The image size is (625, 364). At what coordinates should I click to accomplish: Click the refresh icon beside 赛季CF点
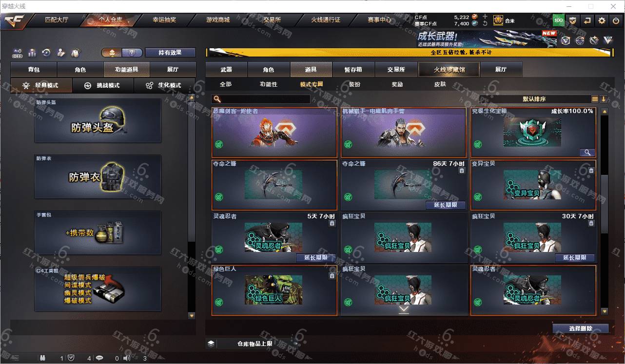[x=485, y=23]
